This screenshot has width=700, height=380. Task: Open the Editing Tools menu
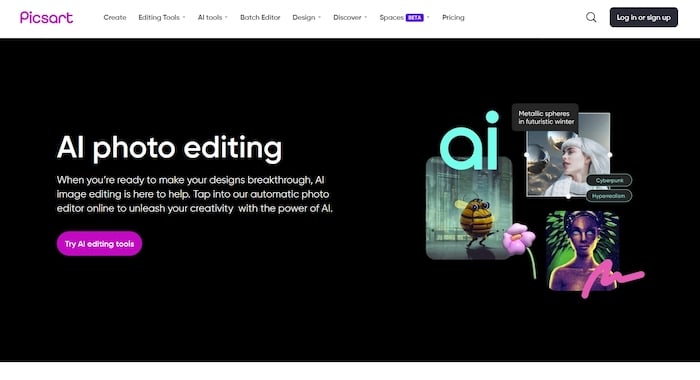point(159,17)
